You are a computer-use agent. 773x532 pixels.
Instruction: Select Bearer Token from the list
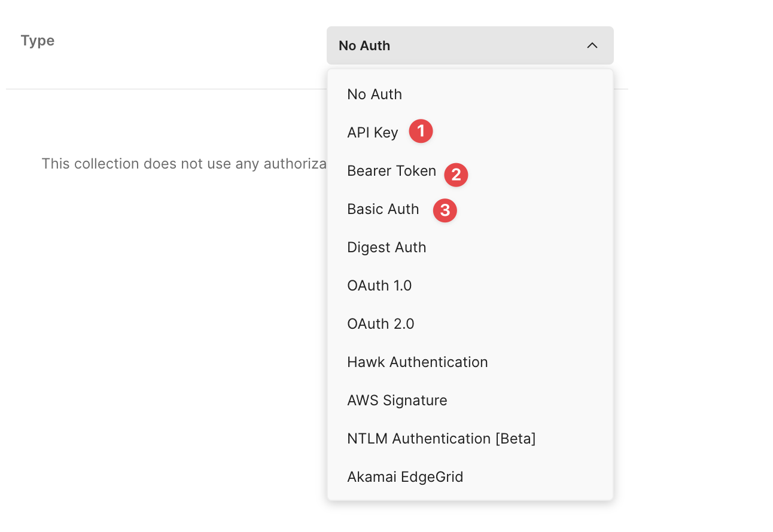pyautogui.click(x=391, y=170)
